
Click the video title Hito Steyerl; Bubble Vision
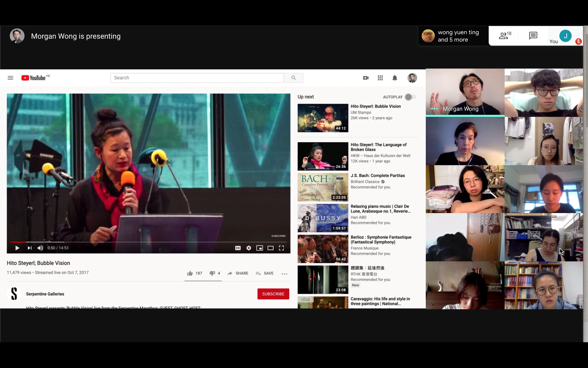pos(38,263)
